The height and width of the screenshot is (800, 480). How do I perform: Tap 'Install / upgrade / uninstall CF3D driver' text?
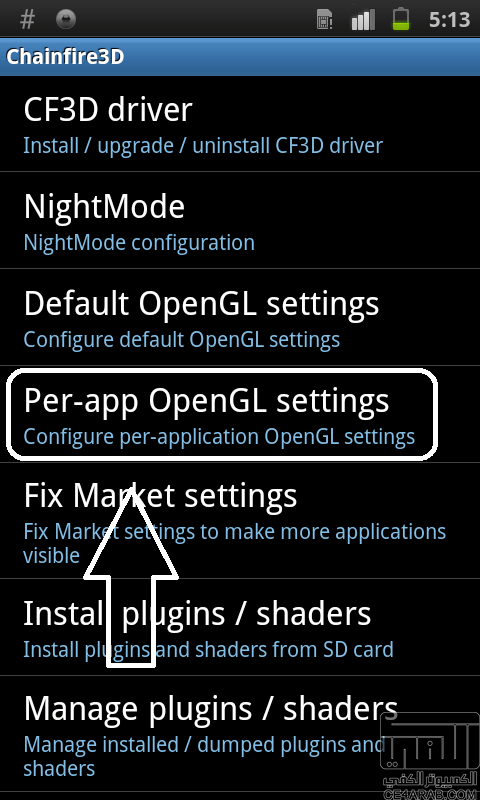[203, 146]
